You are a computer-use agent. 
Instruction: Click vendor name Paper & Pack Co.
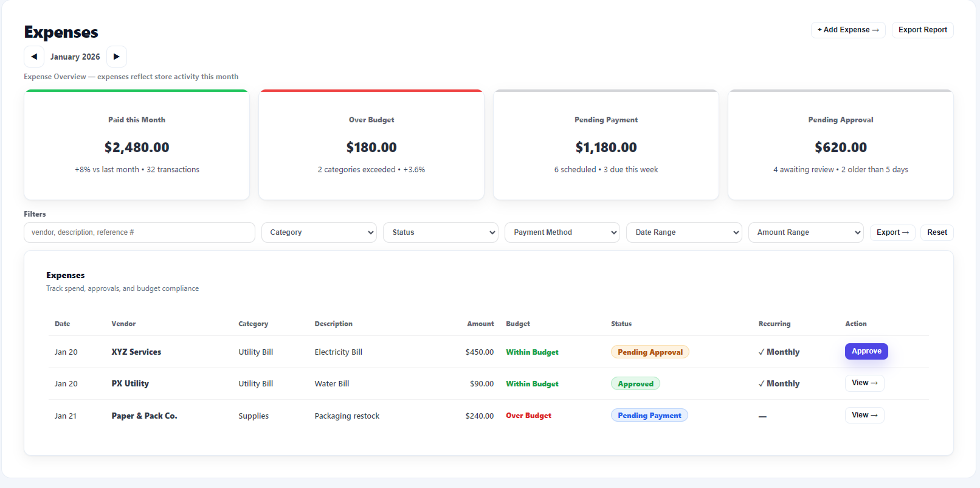click(x=144, y=416)
